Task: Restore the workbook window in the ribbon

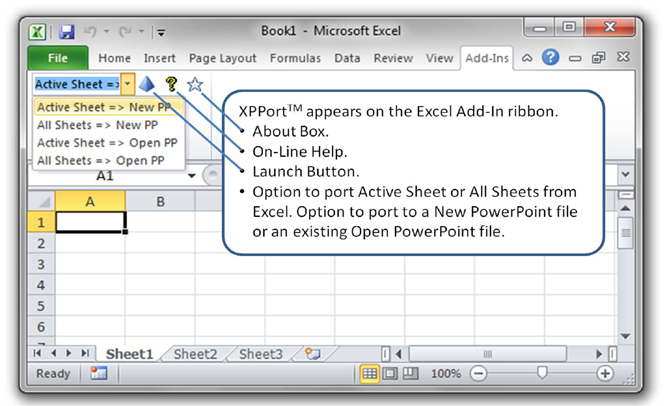Action: [x=598, y=58]
